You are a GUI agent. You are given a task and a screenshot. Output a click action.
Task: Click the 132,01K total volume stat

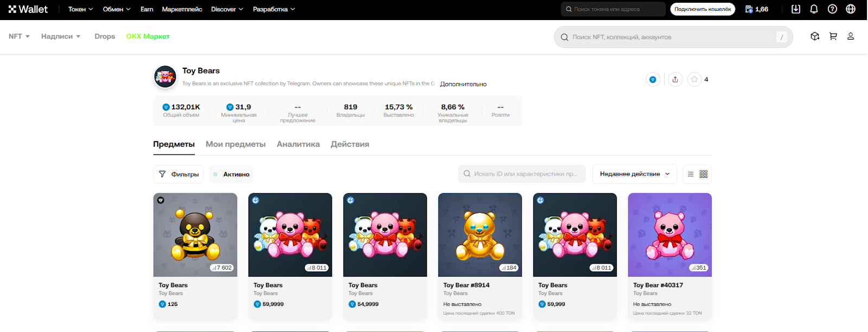point(181,110)
